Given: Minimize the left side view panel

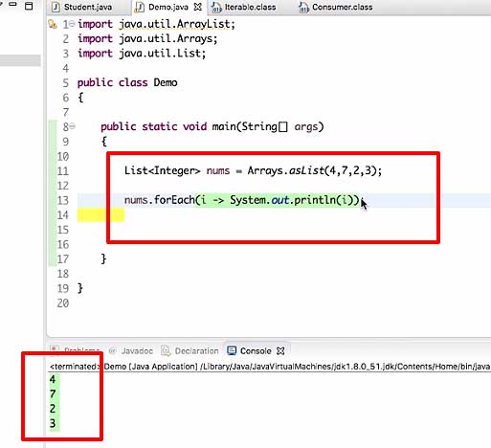Looking at the screenshot, I should pyautogui.click(x=12, y=4).
